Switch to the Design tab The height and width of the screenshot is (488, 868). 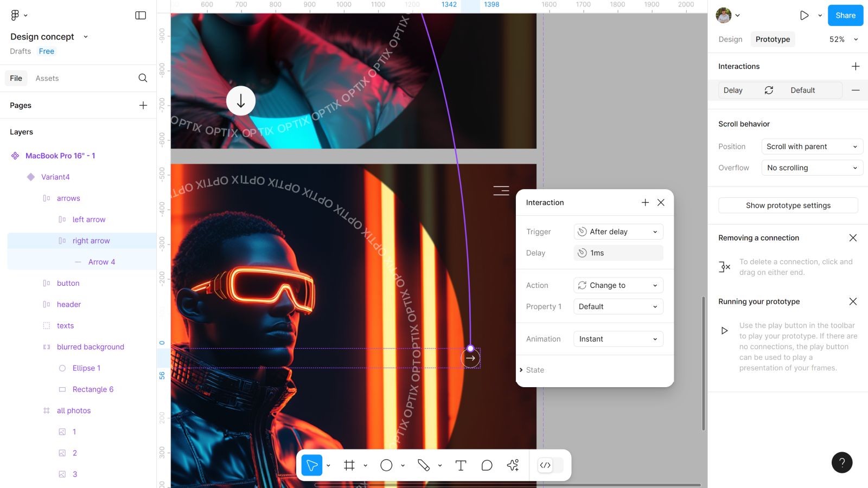click(x=730, y=39)
